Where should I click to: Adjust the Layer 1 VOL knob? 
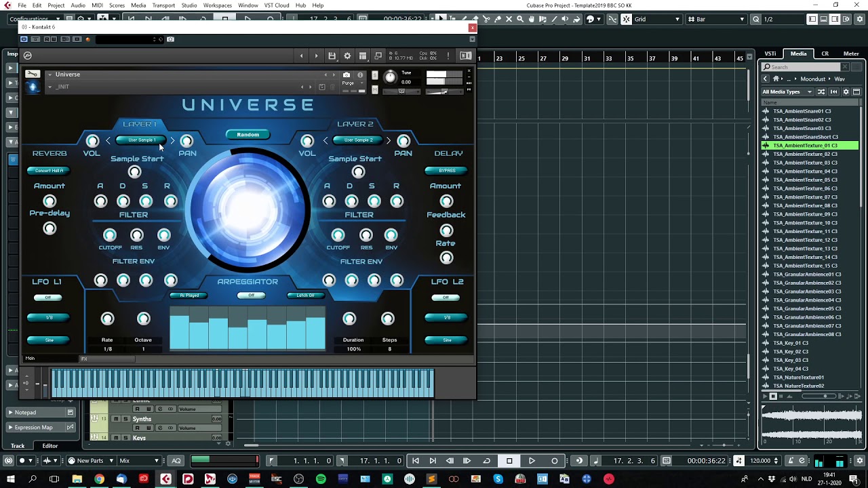[92, 141]
